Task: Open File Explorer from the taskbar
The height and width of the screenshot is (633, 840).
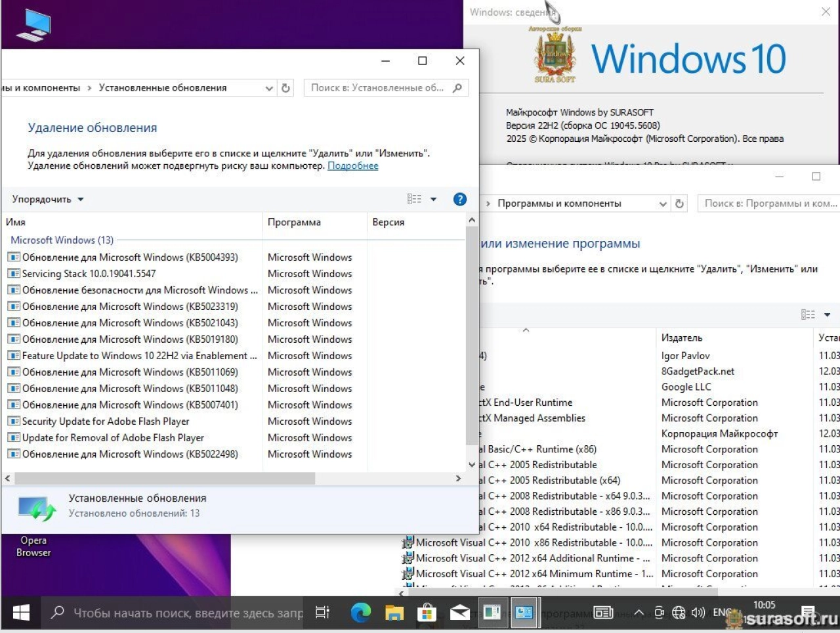Action: point(394,613)
